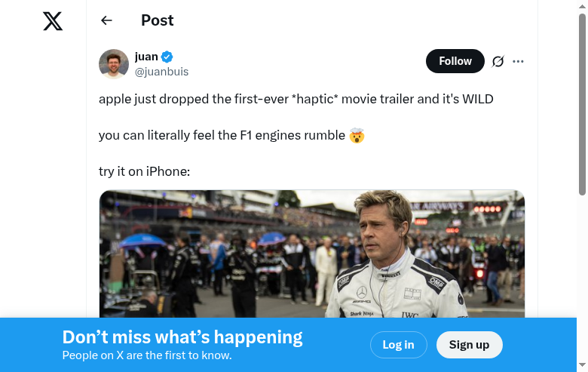The height and width of the screenshot is (372, 588).
Task: Follow the juan account
Action: click(x=455, y=61)
